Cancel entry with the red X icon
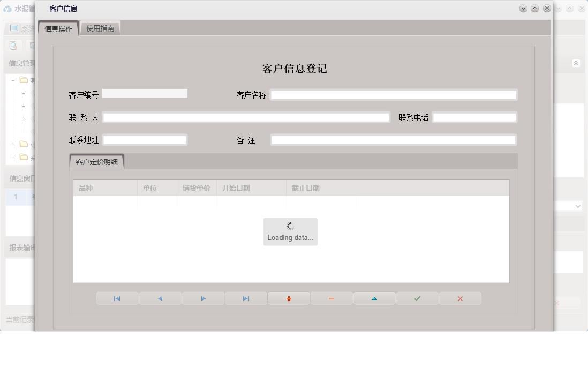Viewport: 588px width, 367px height. (460, 298)
